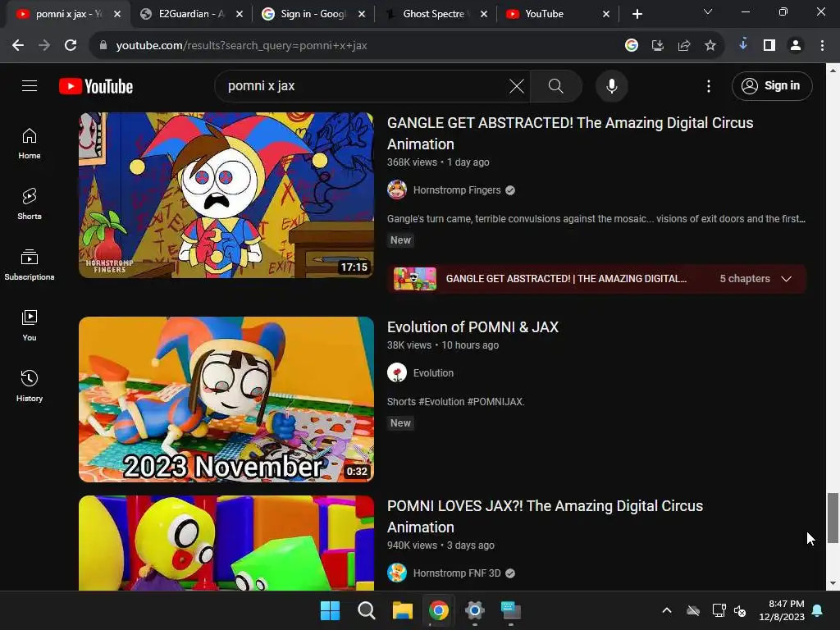Image resolution: width=840 pixels, height=630 pixels.
Task: Click the address bar URL
Action: coord(241,46)
